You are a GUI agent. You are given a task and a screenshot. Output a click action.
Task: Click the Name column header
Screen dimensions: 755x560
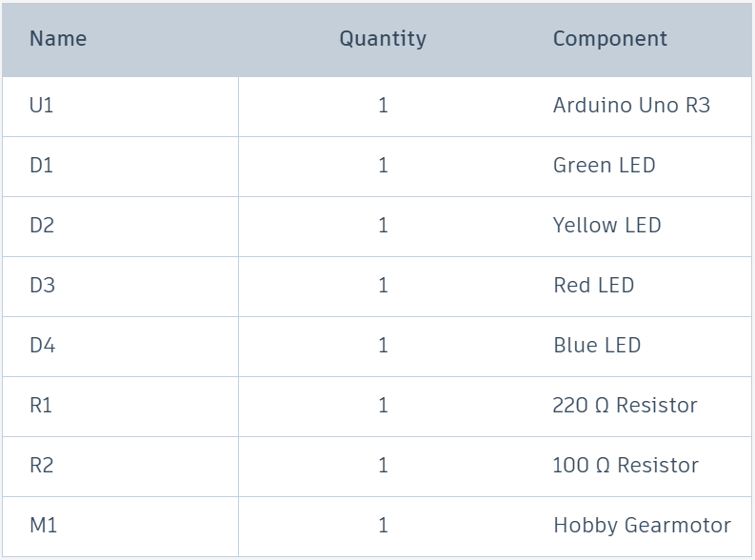pos(58,39)
